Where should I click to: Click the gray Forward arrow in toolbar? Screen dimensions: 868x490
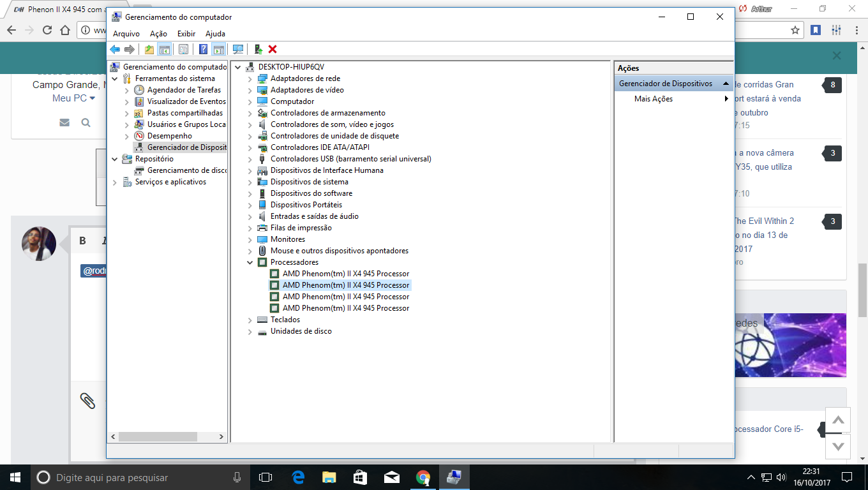130,49
